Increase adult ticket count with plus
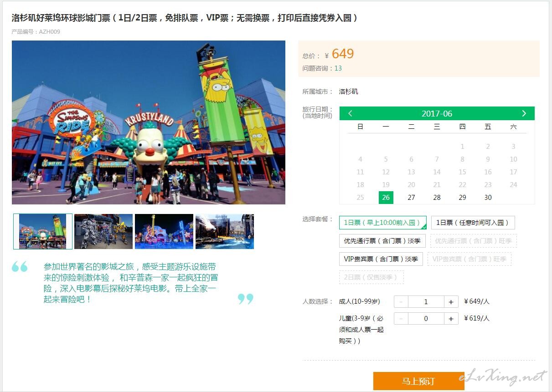Screen dimensions: 552x392 click(x=451, y=301)
